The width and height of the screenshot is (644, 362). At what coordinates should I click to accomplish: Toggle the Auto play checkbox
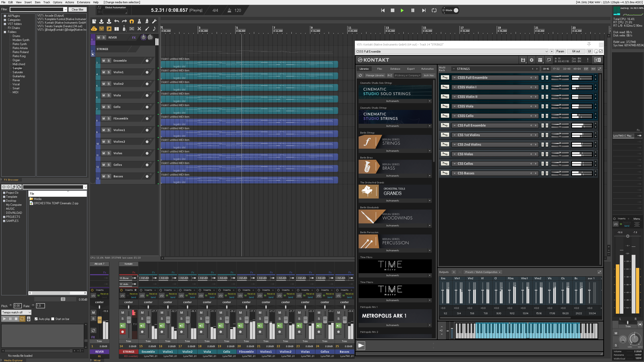[36, 319]
